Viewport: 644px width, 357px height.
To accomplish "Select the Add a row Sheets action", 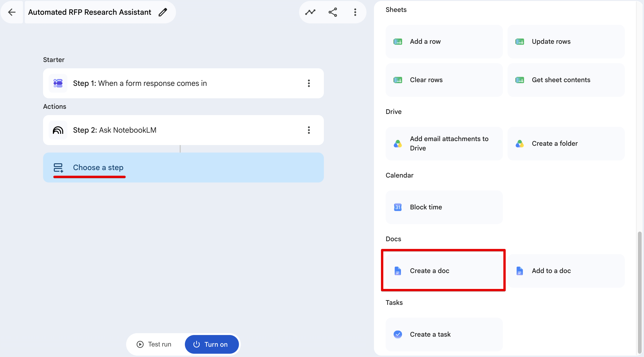I will point(444,41).
